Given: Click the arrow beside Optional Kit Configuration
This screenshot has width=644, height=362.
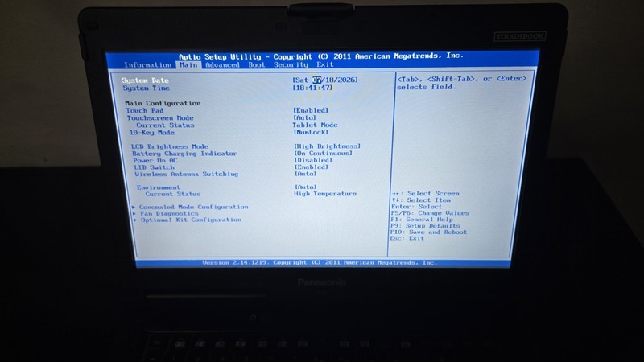Looking at the screenshot, I should [134, 220].
